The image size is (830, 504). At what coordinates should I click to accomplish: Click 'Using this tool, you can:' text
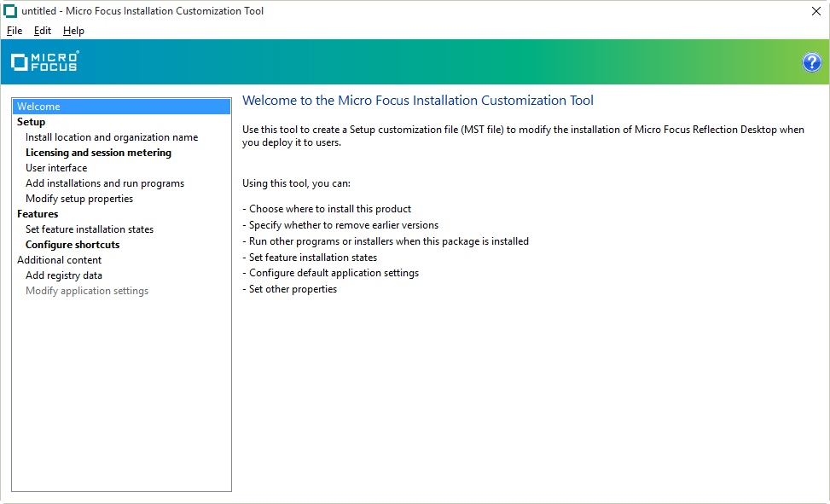[x=297, y=183]
